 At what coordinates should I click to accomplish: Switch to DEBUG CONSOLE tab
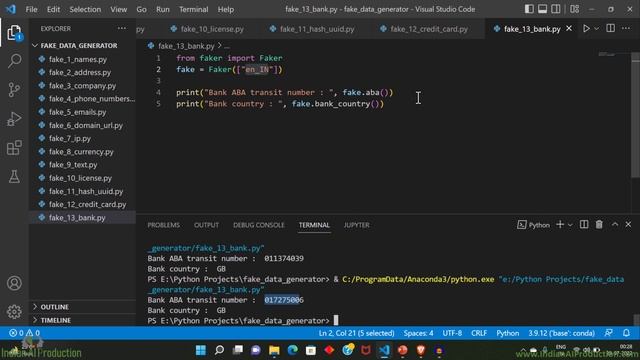point(258,225)
